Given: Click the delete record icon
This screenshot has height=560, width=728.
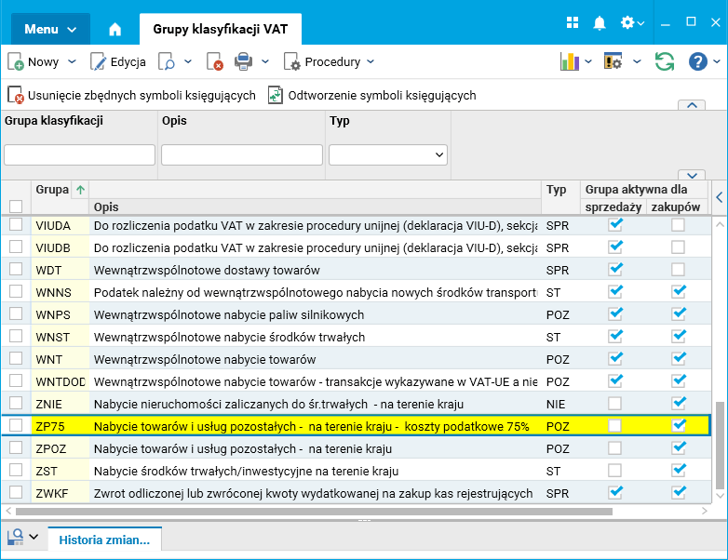Looking at the screenshot, I should (214, 62).
